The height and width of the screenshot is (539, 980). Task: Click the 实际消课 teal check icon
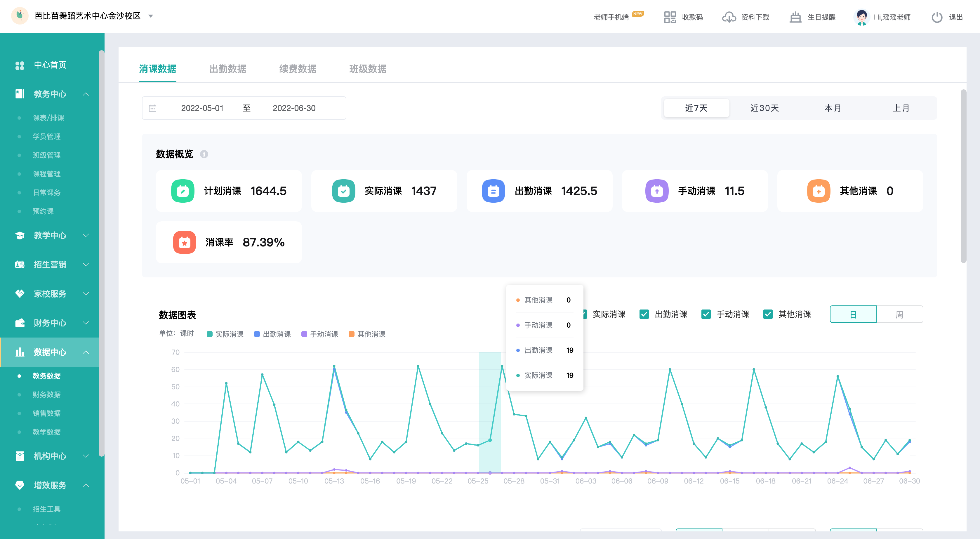(343, 191)
